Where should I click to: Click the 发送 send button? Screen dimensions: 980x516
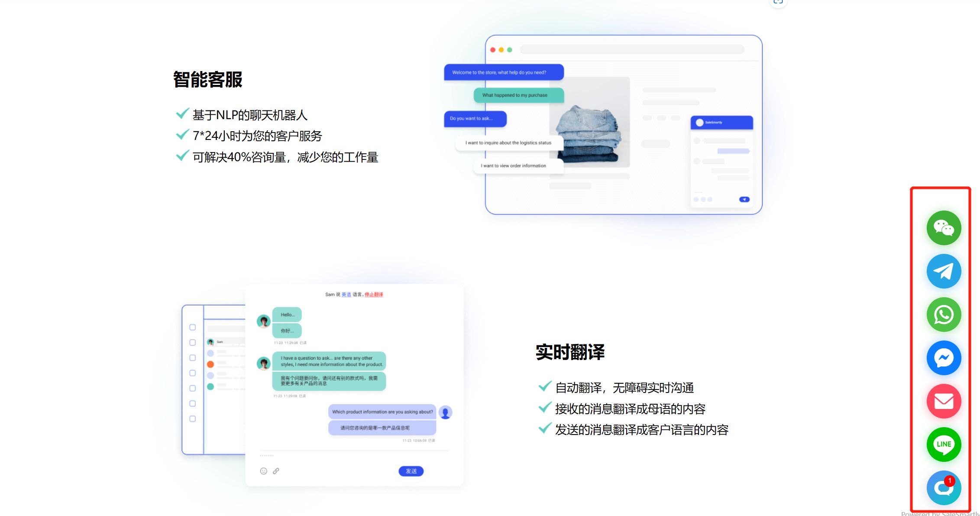(411, 471)
